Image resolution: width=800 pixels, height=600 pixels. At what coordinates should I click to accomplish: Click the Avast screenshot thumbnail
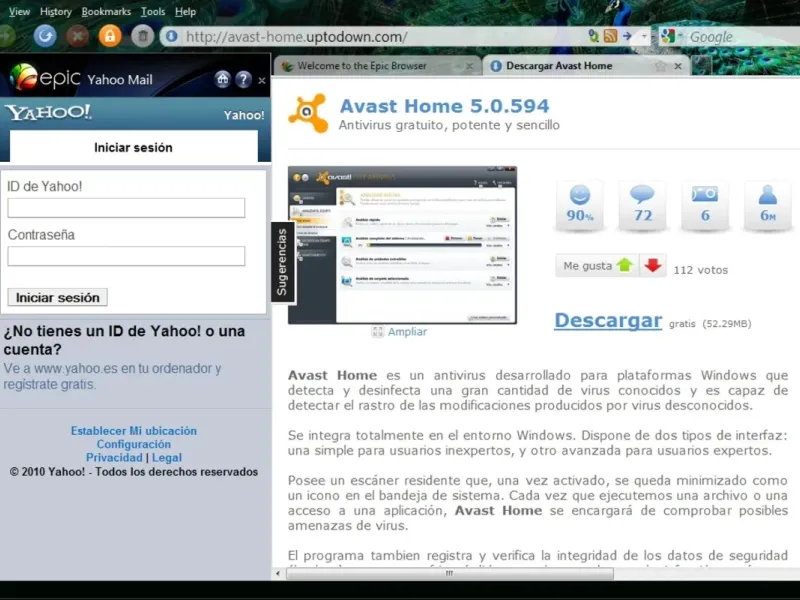pos(403,245)
